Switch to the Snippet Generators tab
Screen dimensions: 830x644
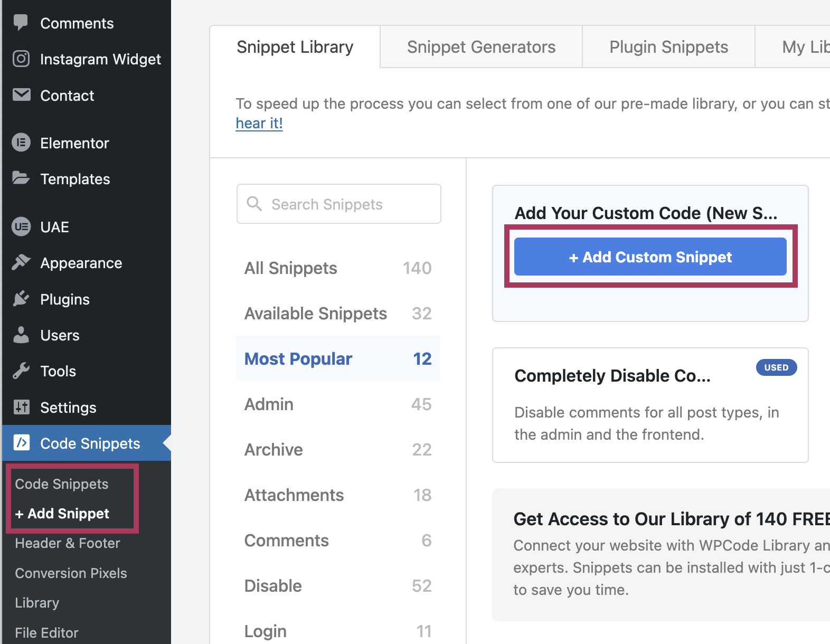point(481,47)
